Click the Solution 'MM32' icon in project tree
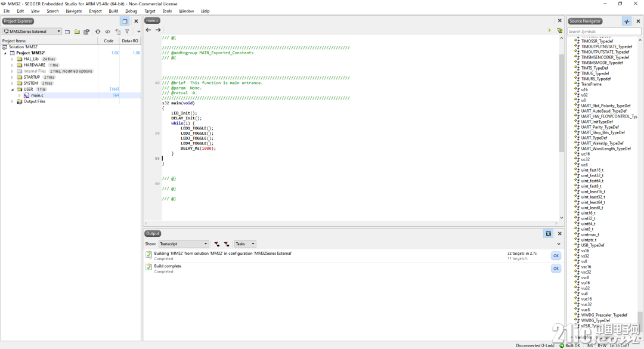The image size is (644, 349). click(5, 47)
